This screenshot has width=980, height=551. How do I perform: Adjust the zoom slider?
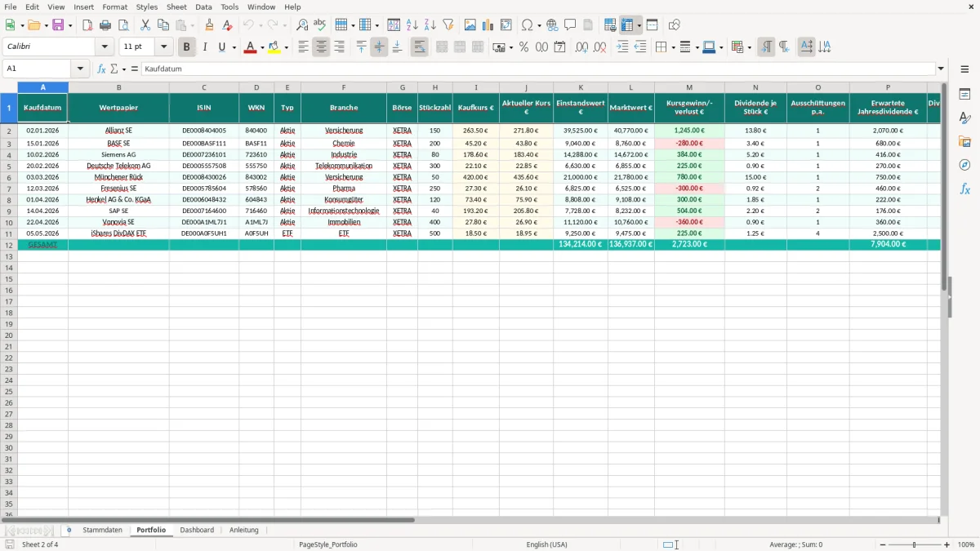click(x=915, y=544)
